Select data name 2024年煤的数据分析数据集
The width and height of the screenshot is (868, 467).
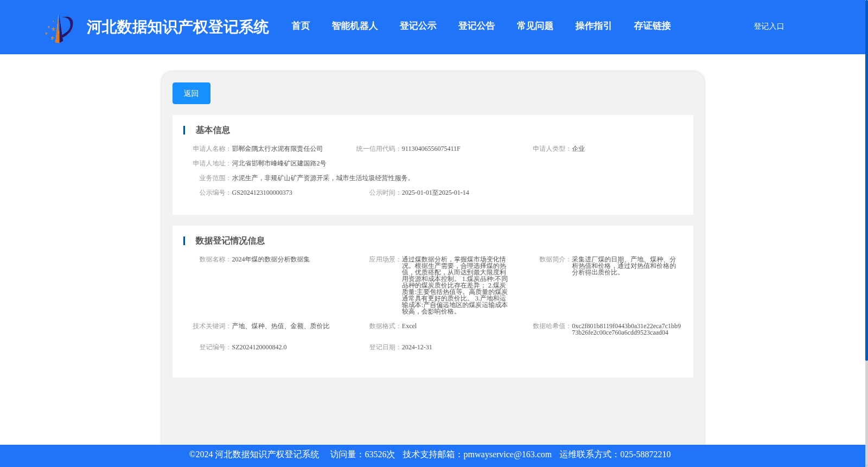point(271,259)
